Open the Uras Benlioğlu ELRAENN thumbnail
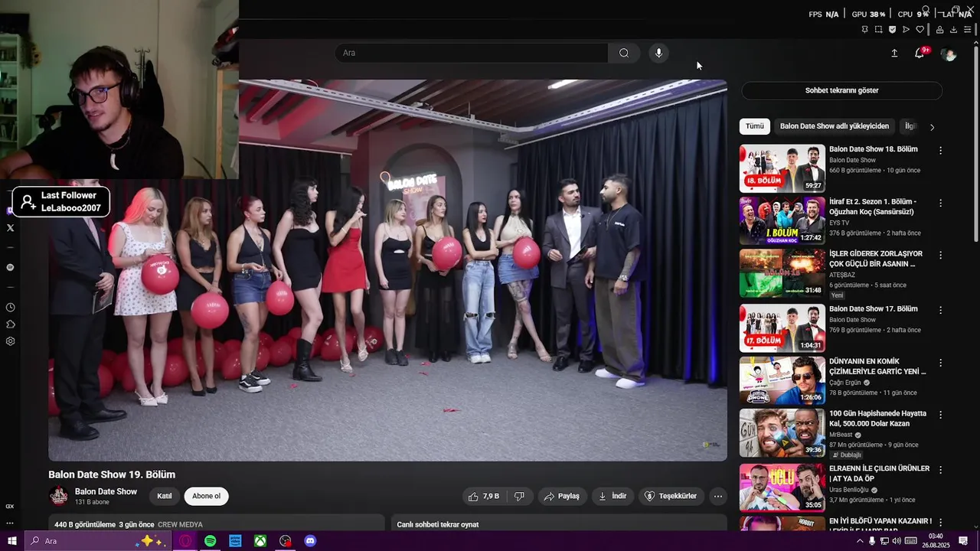The height and width of the screenshot is (551, 980). [x=782, y=487]
